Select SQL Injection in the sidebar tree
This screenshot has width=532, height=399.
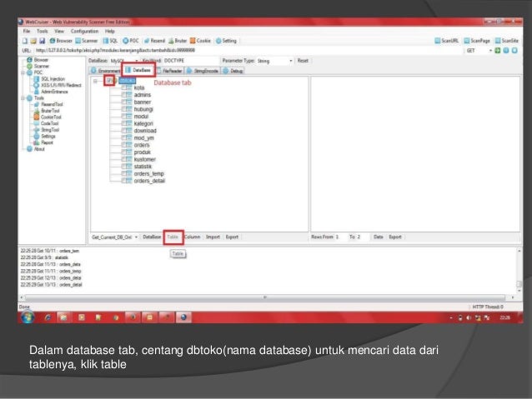point(49,79)
